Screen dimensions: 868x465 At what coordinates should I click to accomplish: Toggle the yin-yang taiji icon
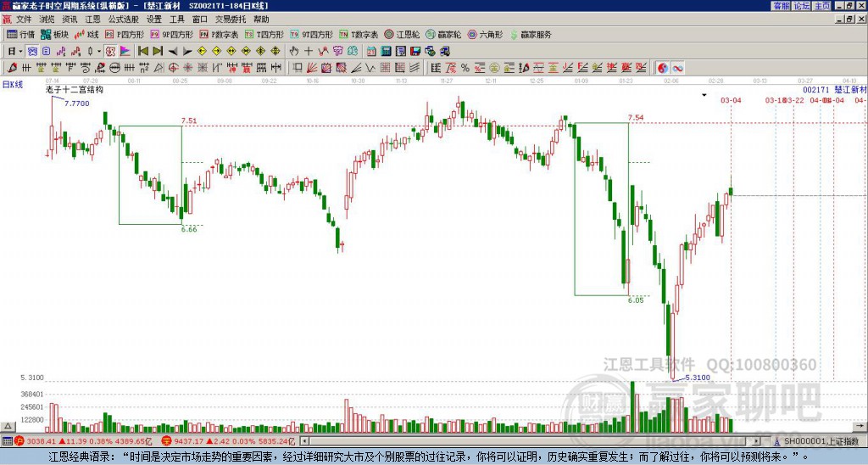(x=663, y=68)
